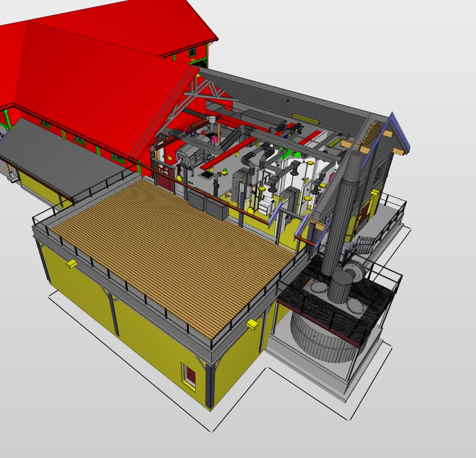Select the dark red door beside deck

point(166,178)
